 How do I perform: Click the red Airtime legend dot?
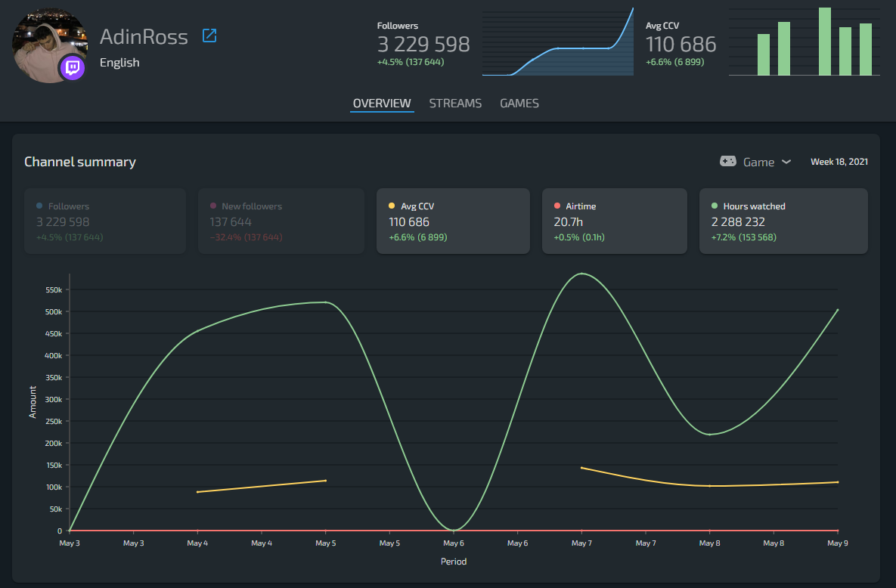(557, 206)
